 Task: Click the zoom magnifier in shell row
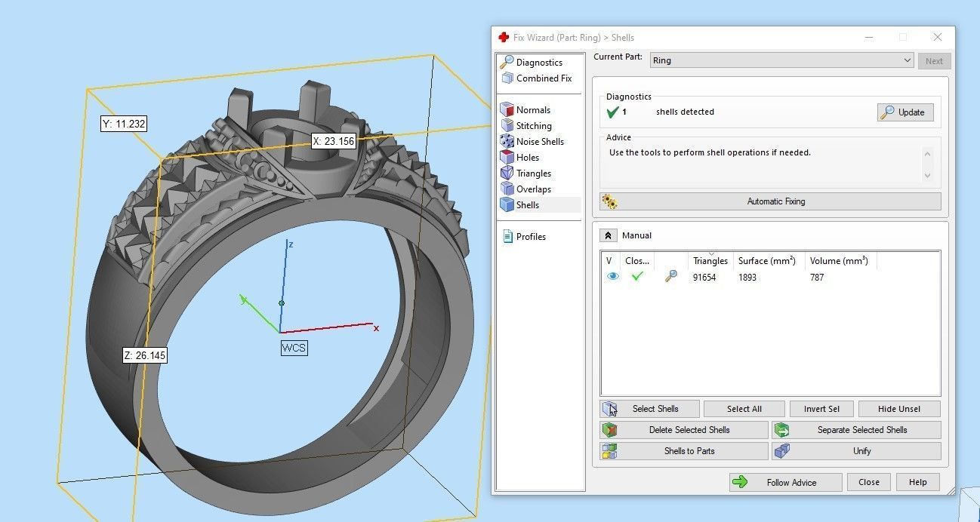click(670, 277)
